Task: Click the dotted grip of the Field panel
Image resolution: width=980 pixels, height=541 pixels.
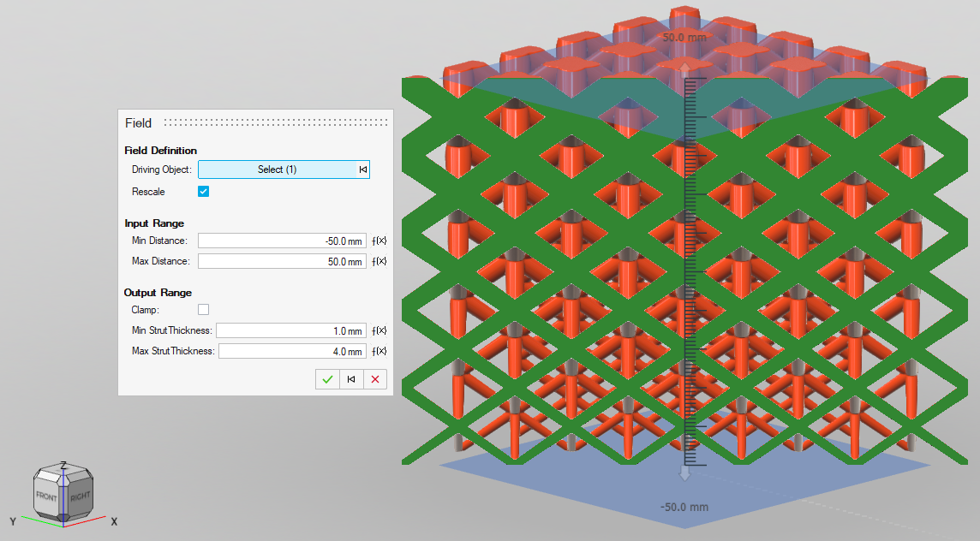Action: click(274, 123)
